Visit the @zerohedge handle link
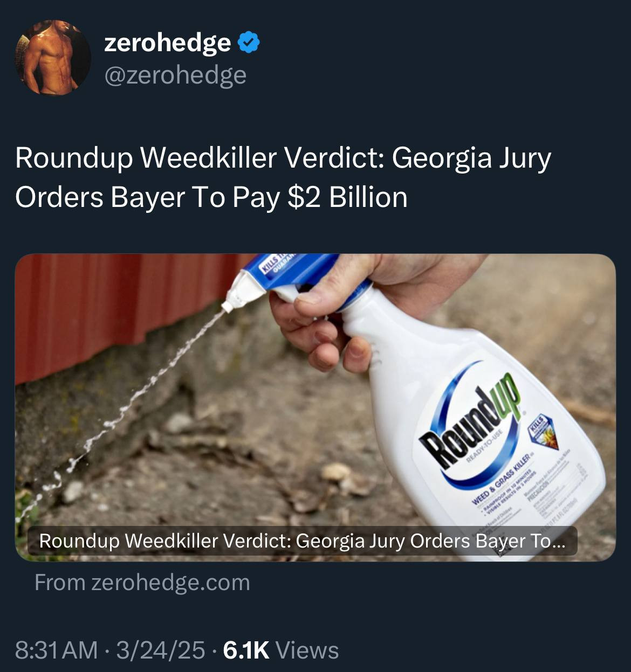 [x=175, y=75]
